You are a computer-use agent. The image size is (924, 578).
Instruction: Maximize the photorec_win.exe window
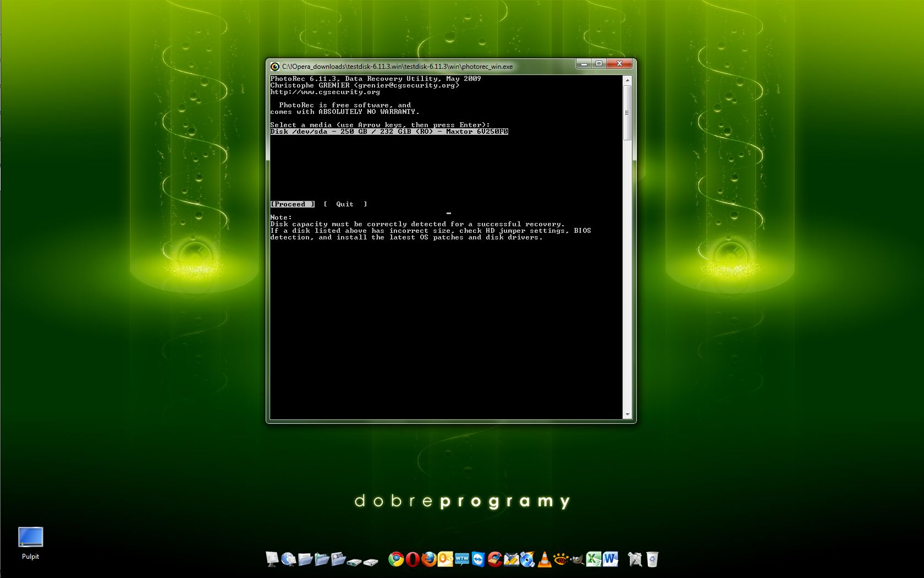598,64
